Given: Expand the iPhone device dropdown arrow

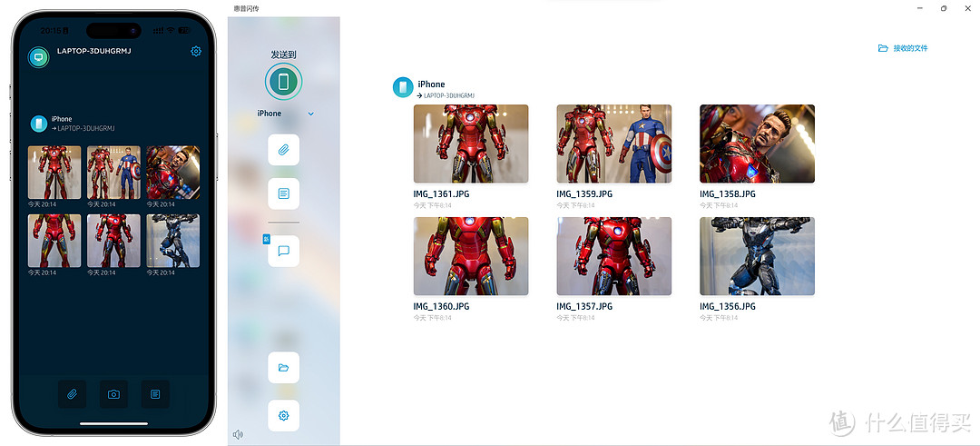Looking at the screenshot, I should (310, 114).
